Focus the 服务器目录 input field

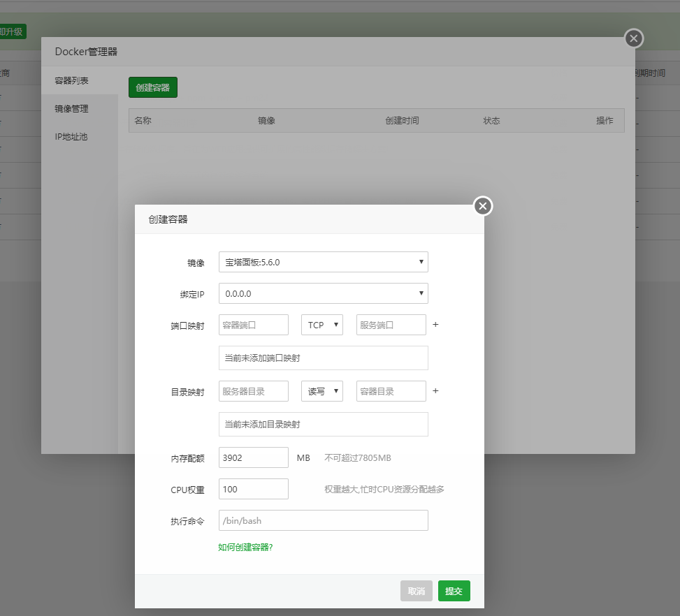(253, 391)
